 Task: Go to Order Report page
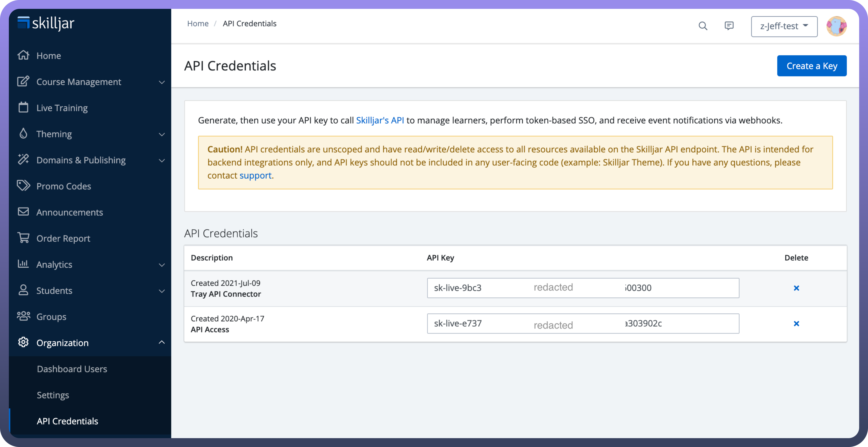point(63,238)
